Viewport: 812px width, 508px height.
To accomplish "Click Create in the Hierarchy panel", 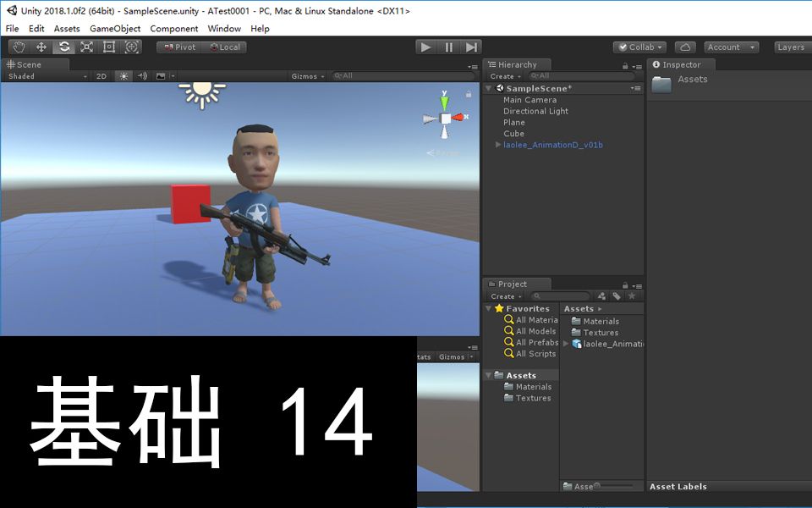I will click(502, 75).
